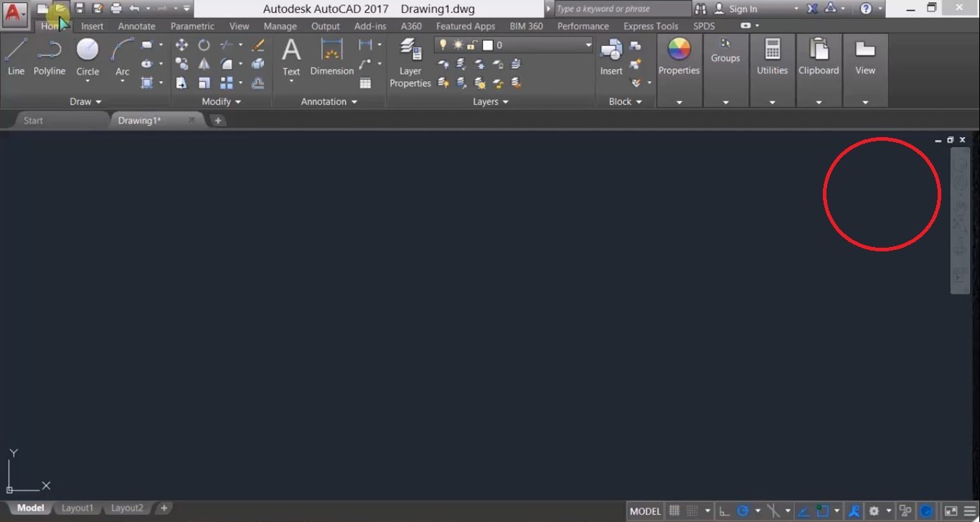Toggle object snap tracking in status bar
Viewport: 980px width, 522px height.
(804, 511)
